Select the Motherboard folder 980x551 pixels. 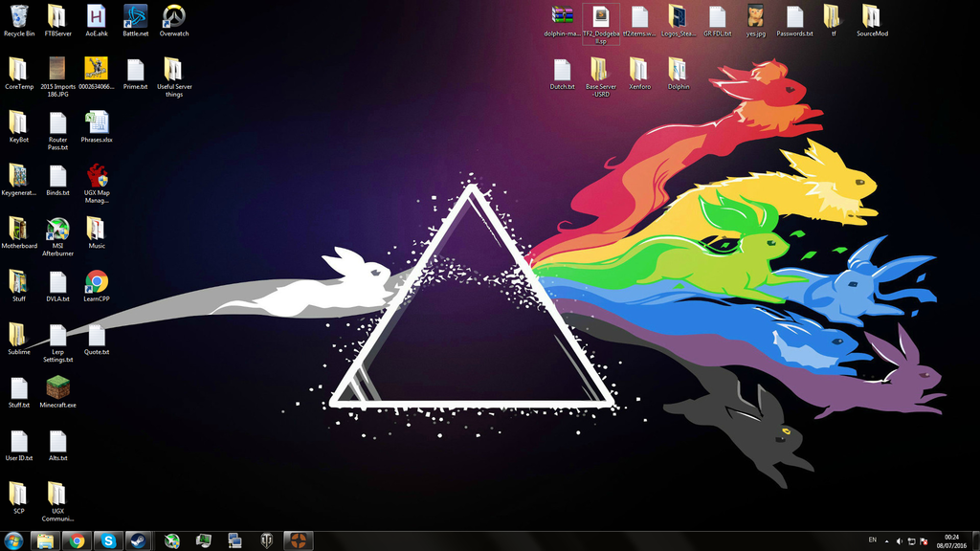point(19,233)
